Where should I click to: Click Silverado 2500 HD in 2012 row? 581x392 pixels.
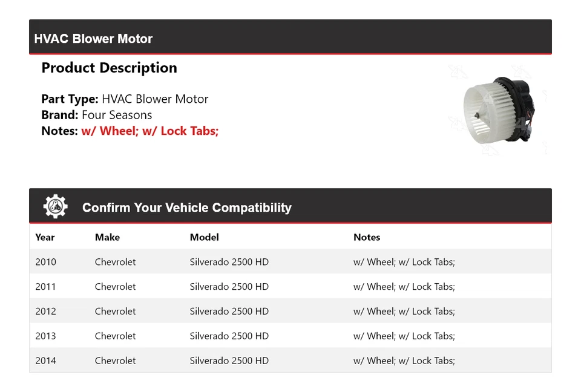(x=229, y=312)
